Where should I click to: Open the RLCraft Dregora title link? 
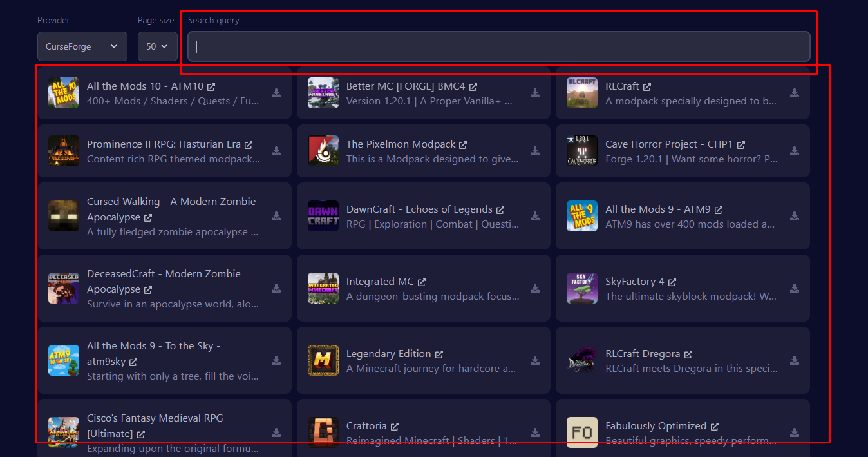pos(642,354)
